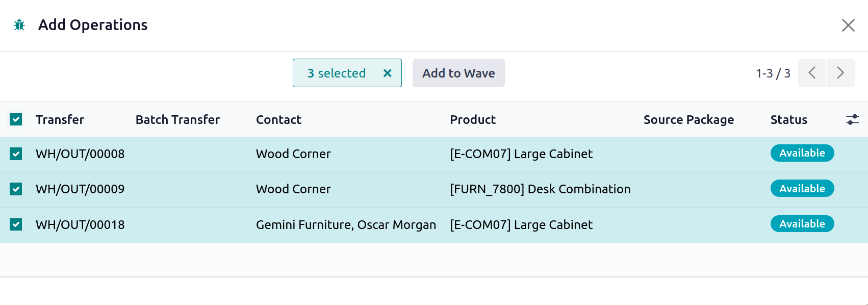Open optional columns adjust icon
Screen dimensions: 868x305
point(852,119)
